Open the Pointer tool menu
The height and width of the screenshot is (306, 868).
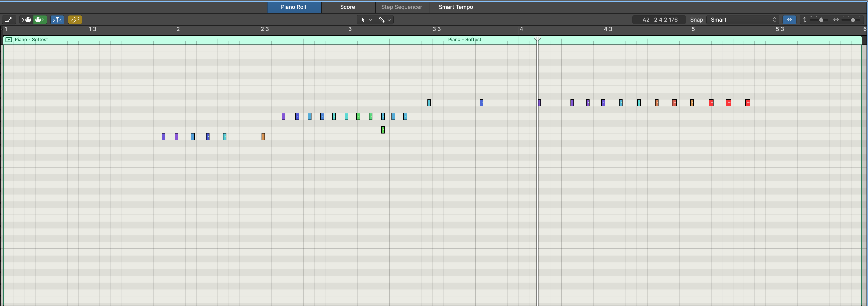366,19
